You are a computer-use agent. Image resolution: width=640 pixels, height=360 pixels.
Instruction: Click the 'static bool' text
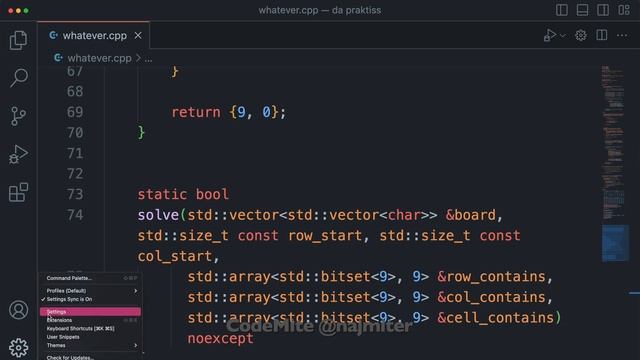pyautogui.click(x=183, y=194)
